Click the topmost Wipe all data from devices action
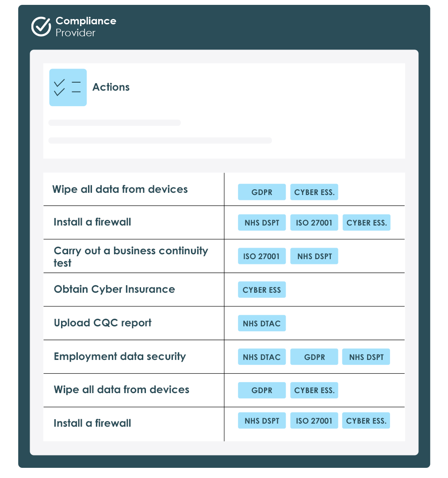This screenshot has width=448, height=478. click(120, 189)
